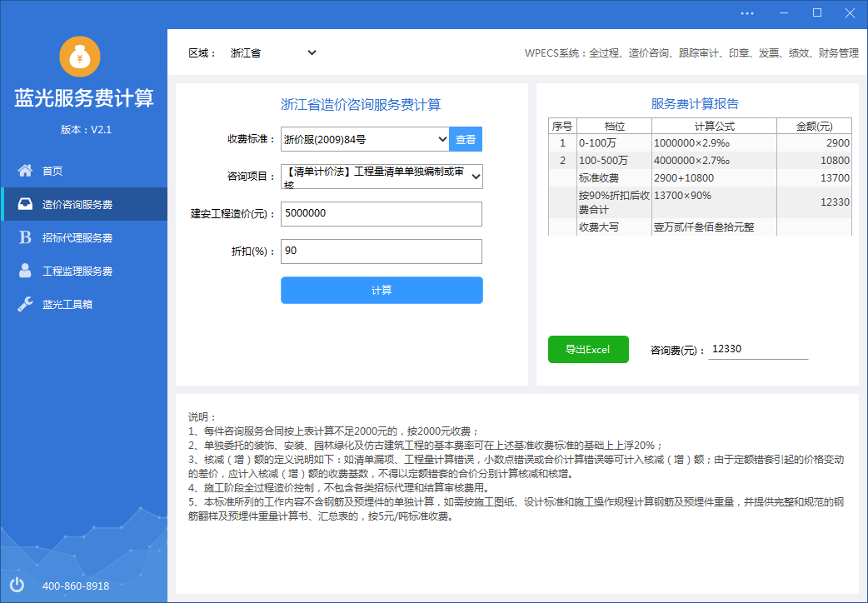Select the 咨询费 result field
The width and height of the screenshot is (868, 603).
758,350
